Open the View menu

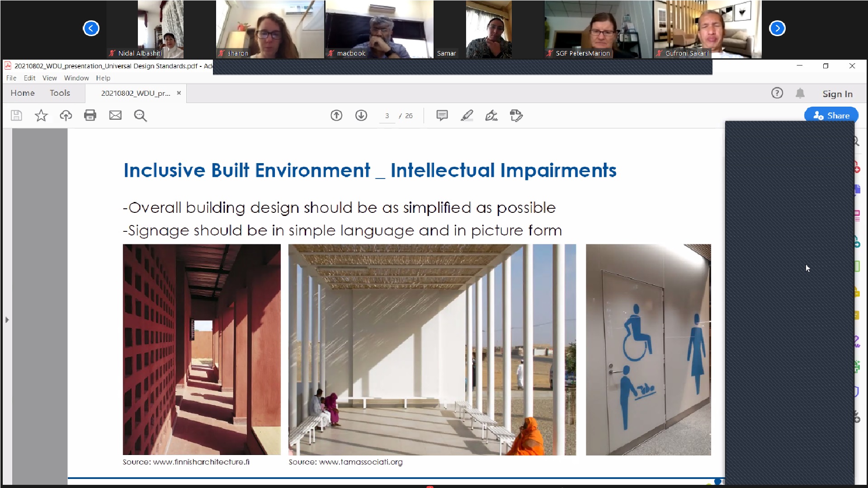click(50, 78)
